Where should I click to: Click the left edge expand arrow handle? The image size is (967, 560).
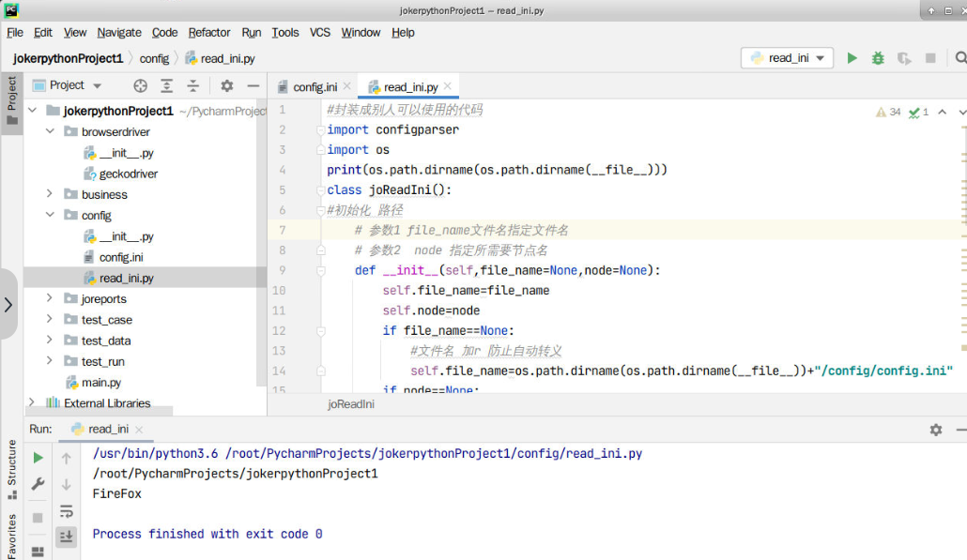point(8,304)
